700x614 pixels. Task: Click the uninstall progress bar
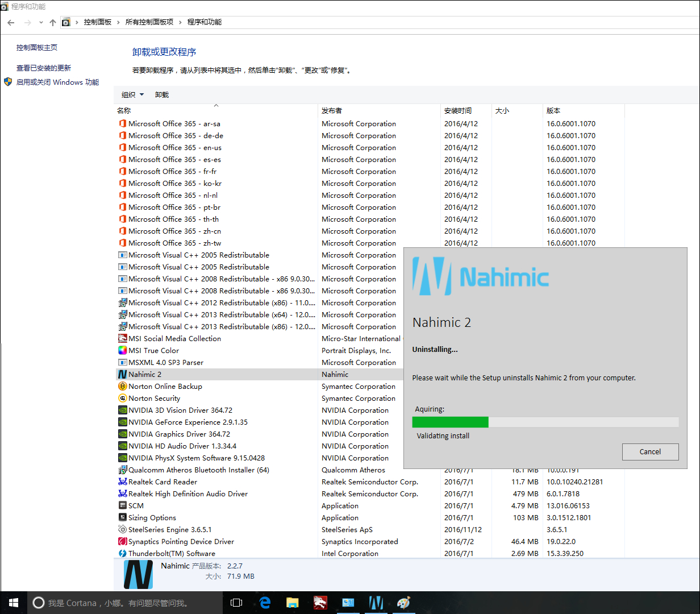pos(545,422)
